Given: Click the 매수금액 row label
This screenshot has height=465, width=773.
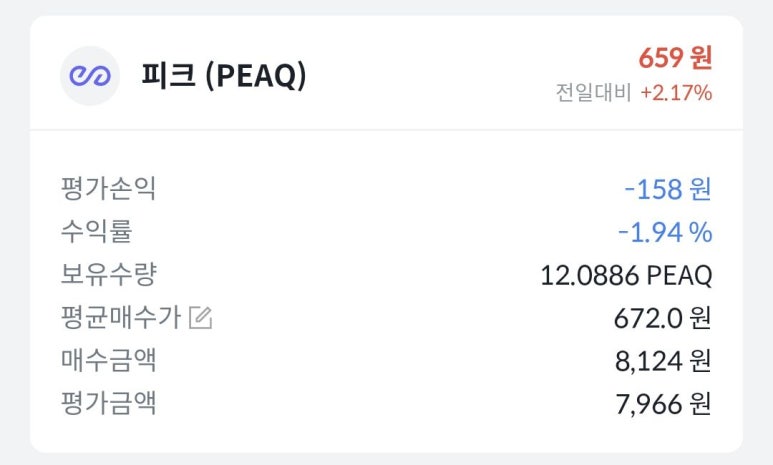Looking at the screenshot, I should (108, 360).
